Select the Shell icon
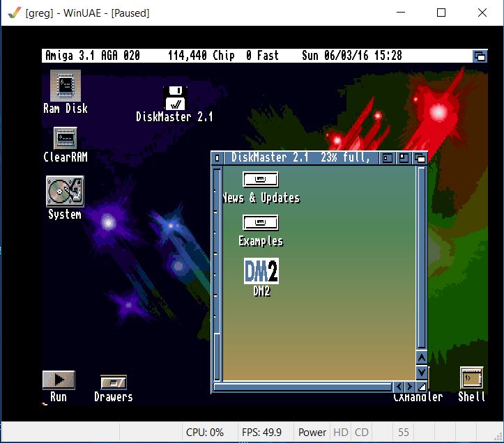The image size is (504, 443). pyautogui.click(x=471, y=378)
